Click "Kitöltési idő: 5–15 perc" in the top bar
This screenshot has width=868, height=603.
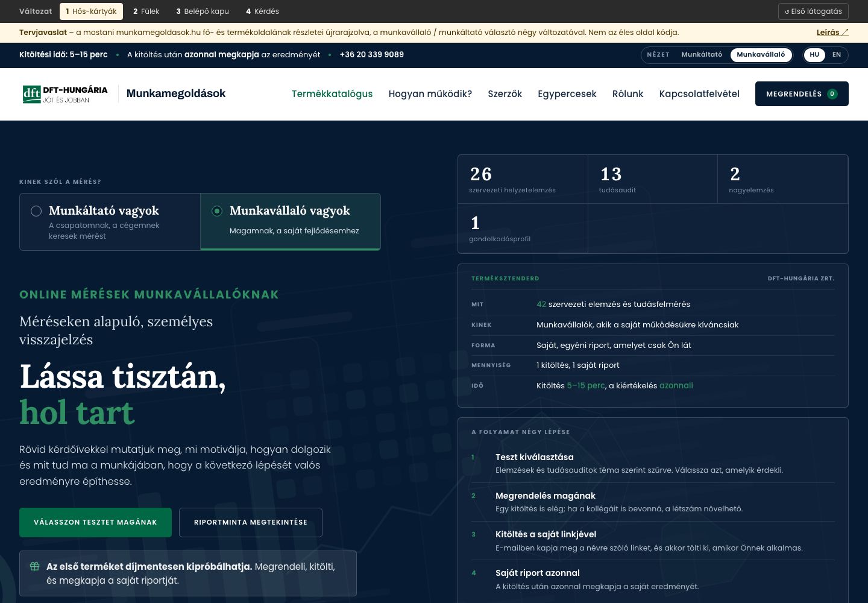tap(63, 55)
